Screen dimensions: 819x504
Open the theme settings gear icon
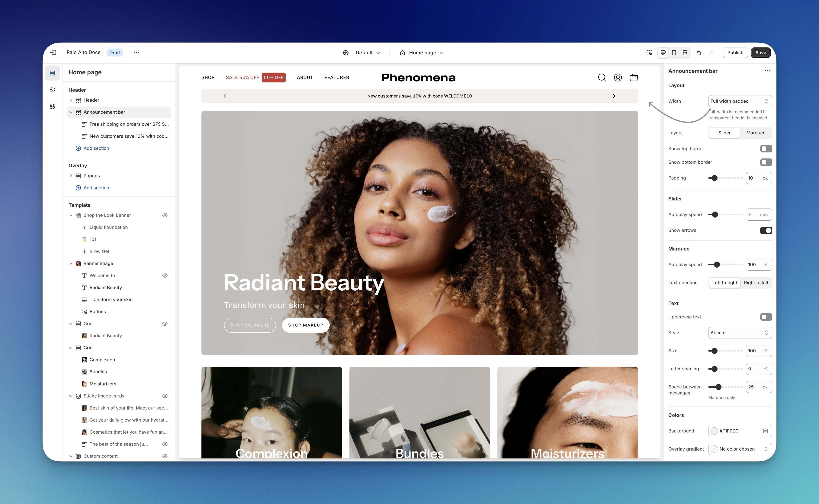pyautogui.click(x=52, y=90)
